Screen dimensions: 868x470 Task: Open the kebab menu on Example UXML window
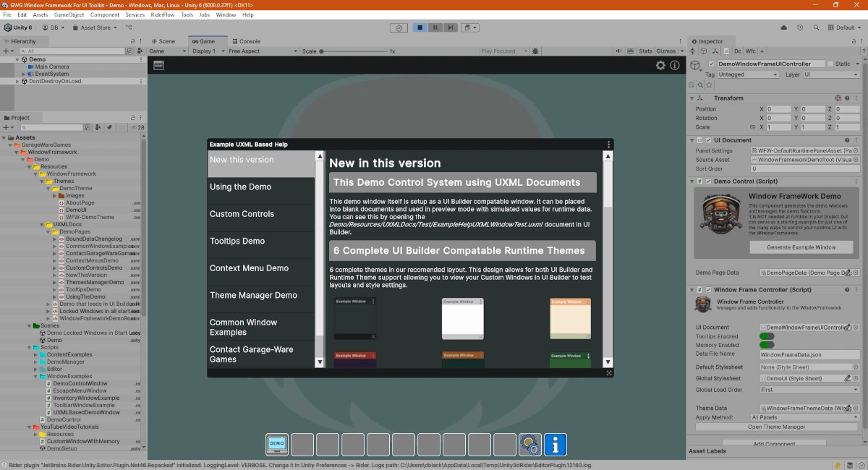click(609, 145)
